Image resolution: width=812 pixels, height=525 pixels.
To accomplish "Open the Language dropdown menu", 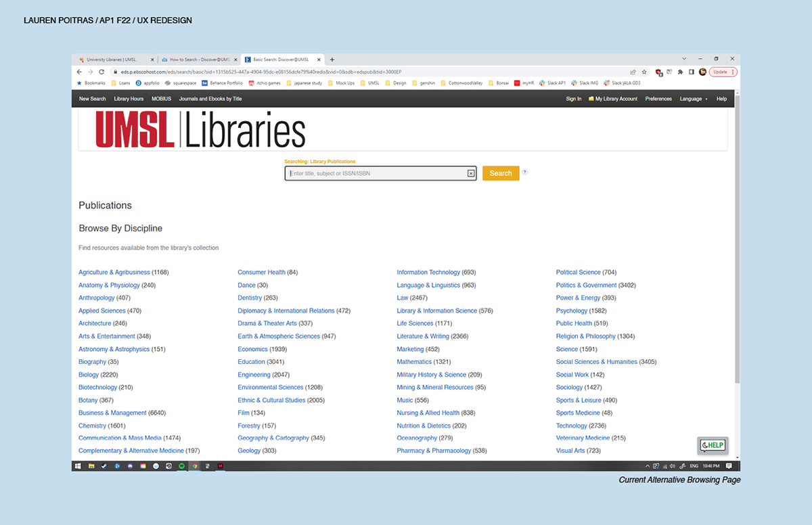I will click(x=694, y=99).
